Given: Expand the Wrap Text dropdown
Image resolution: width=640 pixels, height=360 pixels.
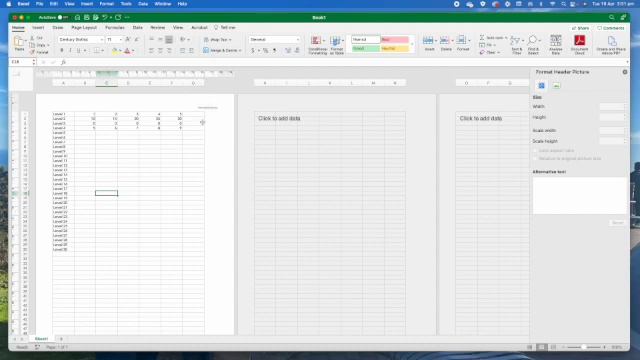Looking at the screenshot, I should [x=230, y=40].
